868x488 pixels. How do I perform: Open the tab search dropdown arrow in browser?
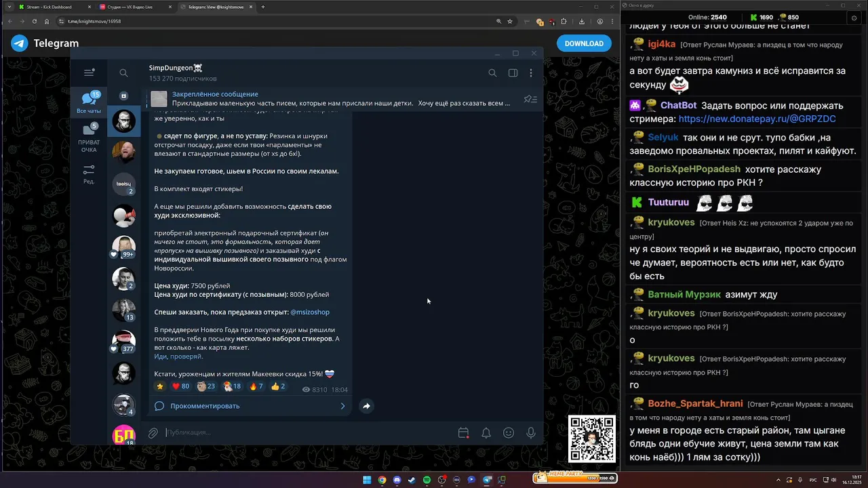pyautogui.click(x=8, y=7)
